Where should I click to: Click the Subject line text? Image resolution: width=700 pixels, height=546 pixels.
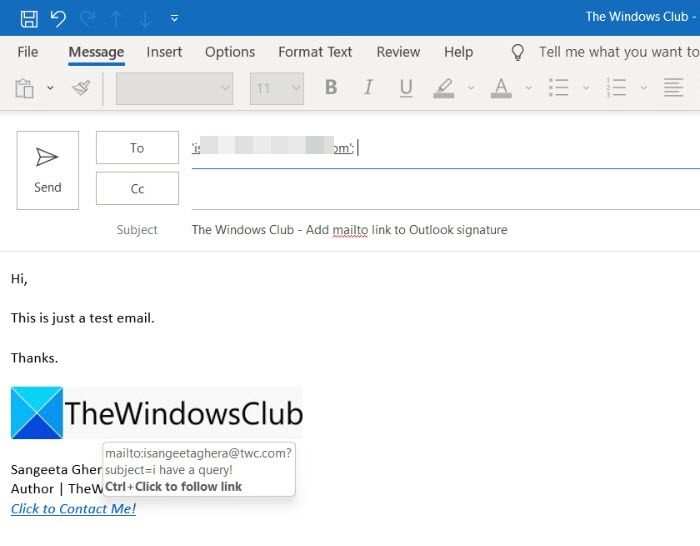click(349, 229)
